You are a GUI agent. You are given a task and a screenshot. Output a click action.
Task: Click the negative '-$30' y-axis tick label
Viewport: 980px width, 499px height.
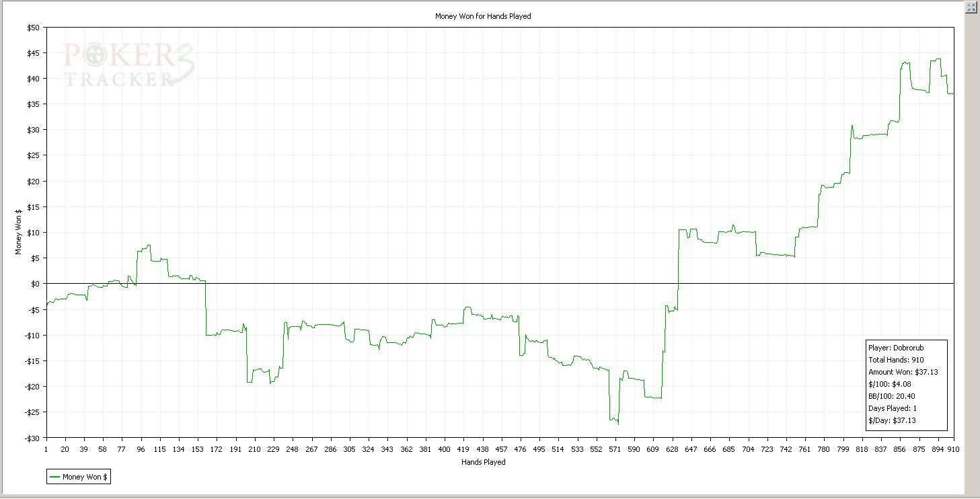32,438
